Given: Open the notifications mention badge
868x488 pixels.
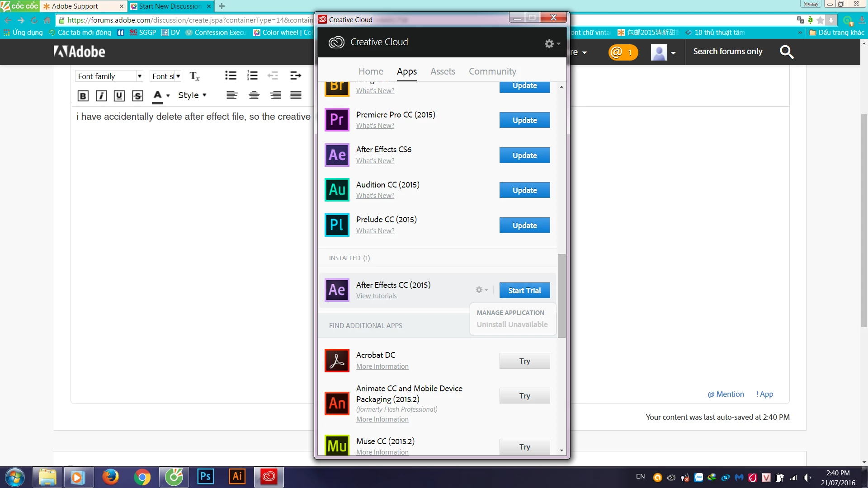Looking at the screenshot, I should (x=623, y=52).
